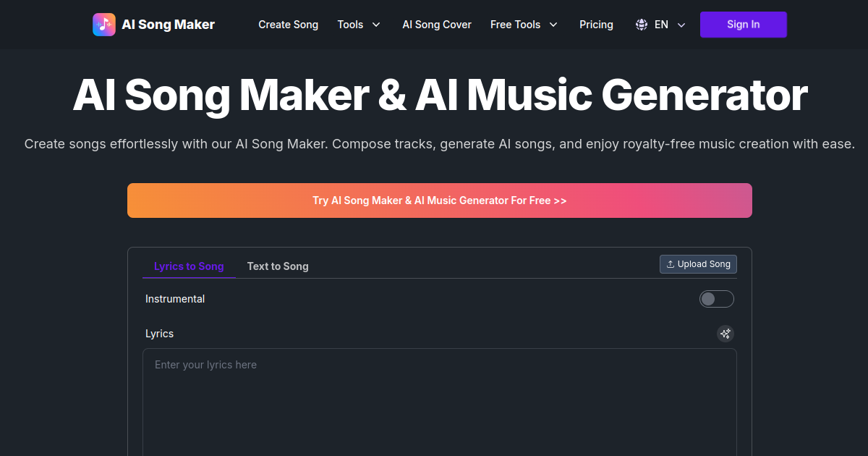The width and height of the screenshot is (868, 456).
Task: Go to AI Song Cover page
Action: coord(437,25)
